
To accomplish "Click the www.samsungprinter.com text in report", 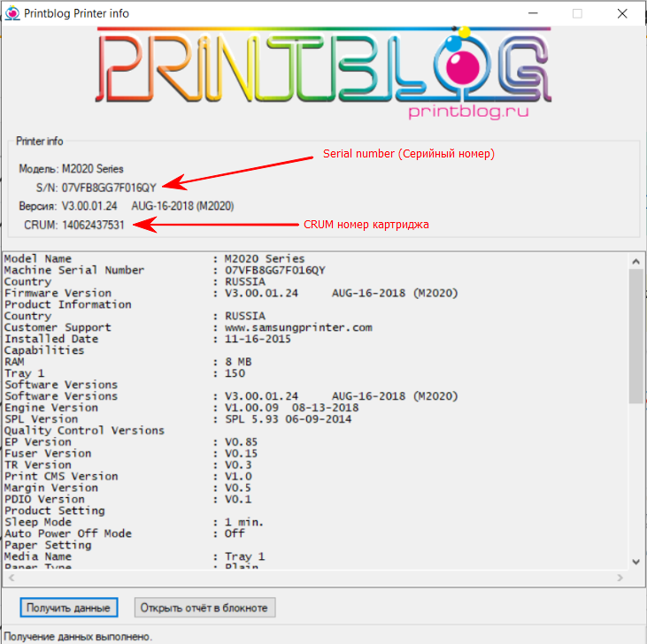I will (x=298, y=327).
